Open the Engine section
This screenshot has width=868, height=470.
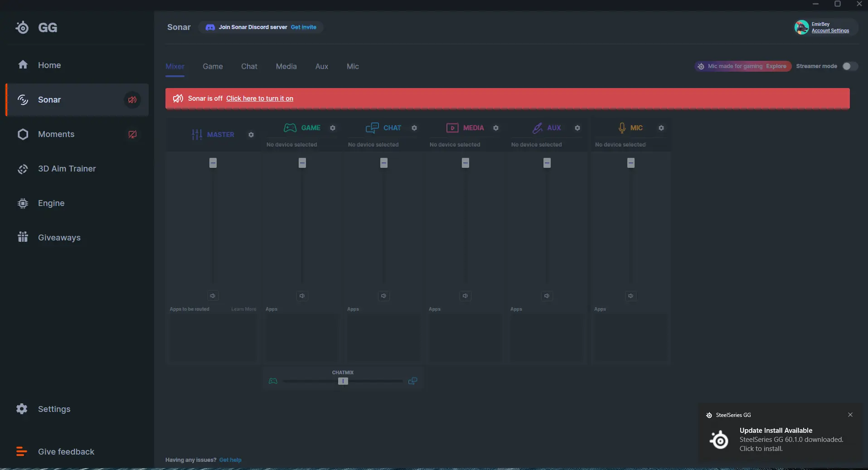coord(77,203)
